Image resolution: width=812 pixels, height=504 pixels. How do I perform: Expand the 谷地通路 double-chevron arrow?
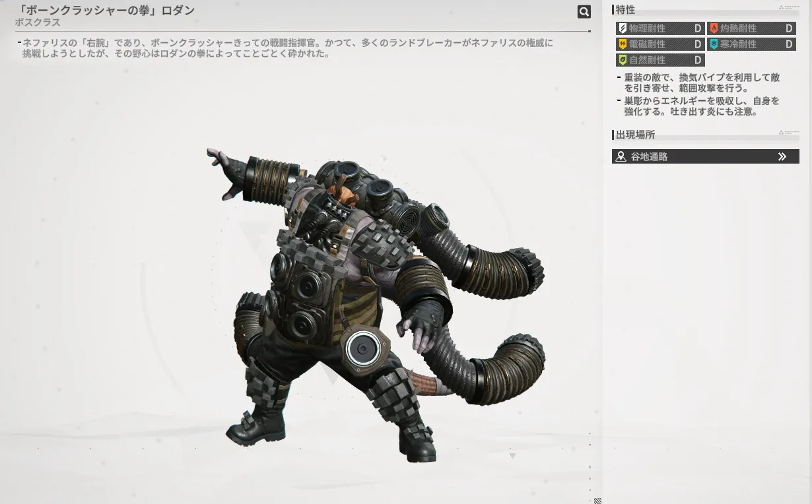[x=782, y=157]
